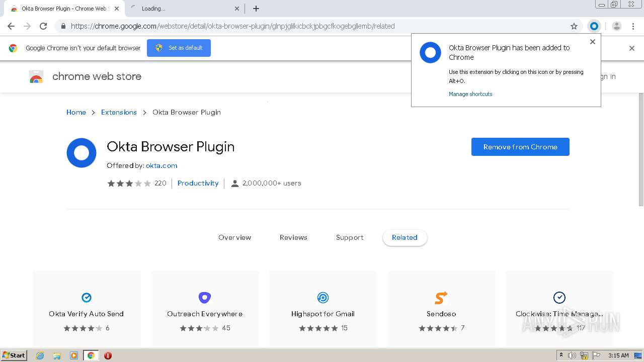Open the file explorer taskbar icon
This screenshot has width=644, height=362.
(x=57, y=355)
